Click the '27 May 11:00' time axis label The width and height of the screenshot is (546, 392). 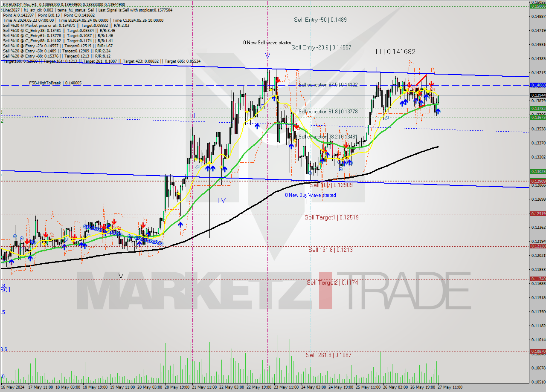450,387
